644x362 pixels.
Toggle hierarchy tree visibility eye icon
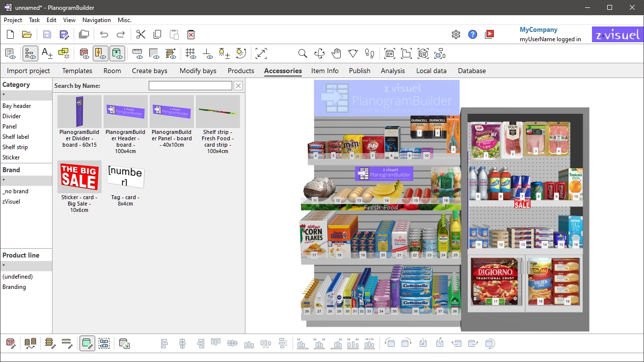point(30,53)
